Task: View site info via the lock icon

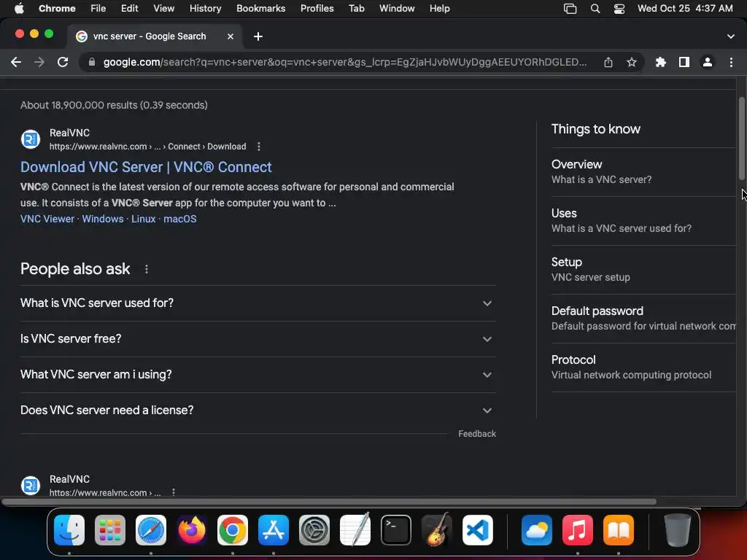Action: click(x=92, y=62)
